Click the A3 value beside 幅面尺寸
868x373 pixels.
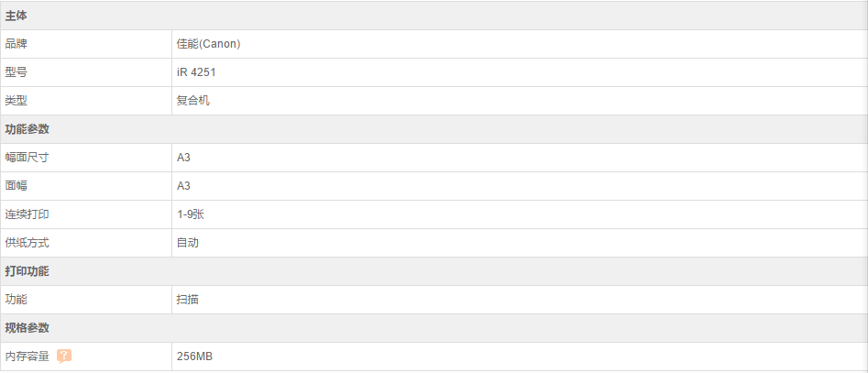coord(183,158)
